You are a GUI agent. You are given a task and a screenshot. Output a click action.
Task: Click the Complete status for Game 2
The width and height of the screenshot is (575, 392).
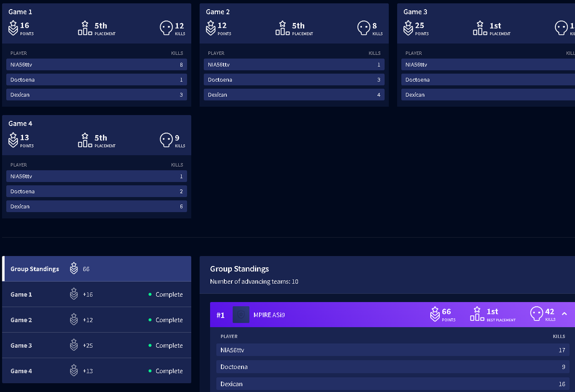166,320
